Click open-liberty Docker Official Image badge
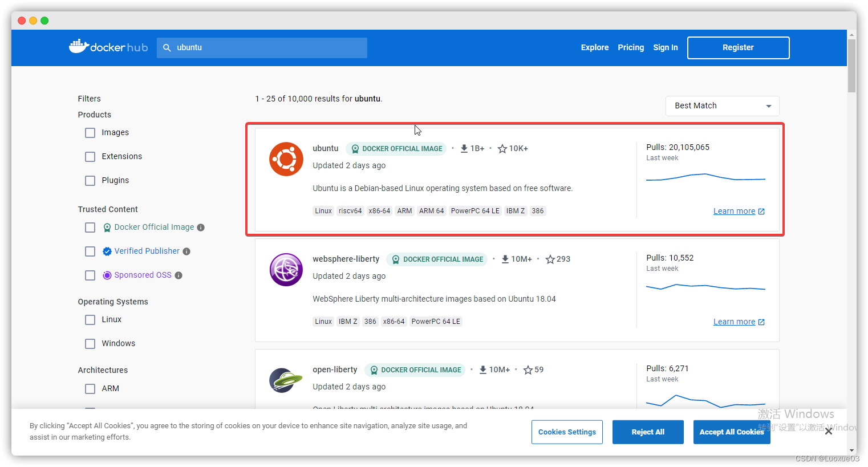This screenshot has width=868, height=467. coord(415,369)
